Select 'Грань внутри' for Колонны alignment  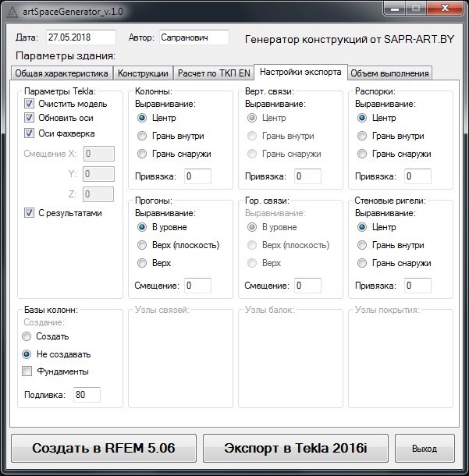[x=142, y=136]
